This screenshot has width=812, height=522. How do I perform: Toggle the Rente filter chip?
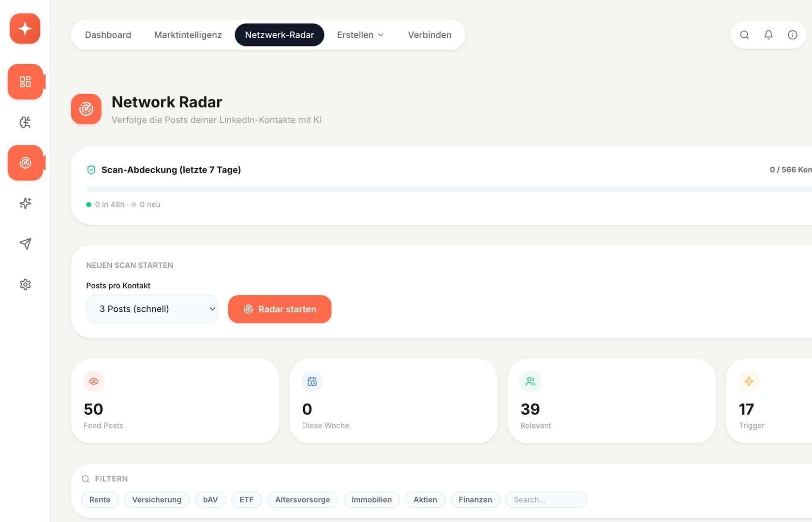[100, 500]
